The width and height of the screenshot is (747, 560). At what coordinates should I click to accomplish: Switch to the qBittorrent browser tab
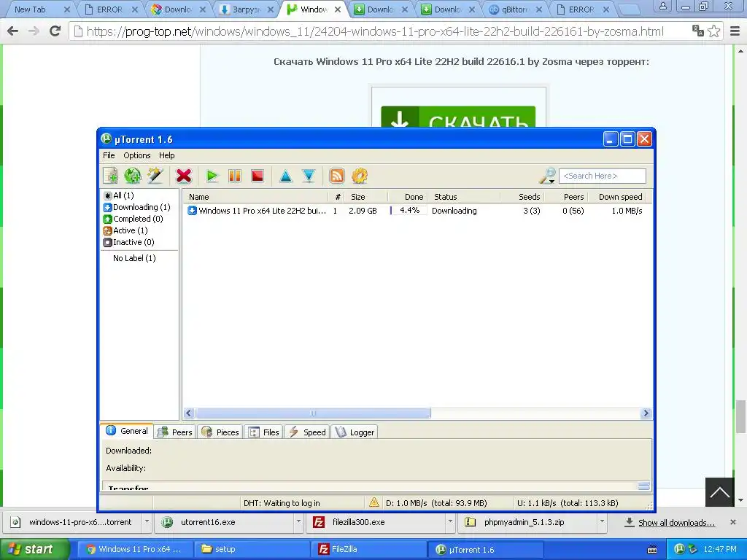click(x=514, y=9)
